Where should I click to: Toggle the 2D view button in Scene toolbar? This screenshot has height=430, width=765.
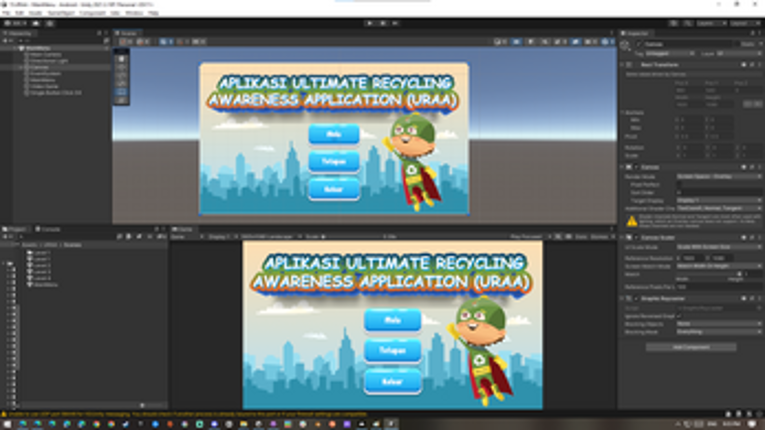[517, 42]
